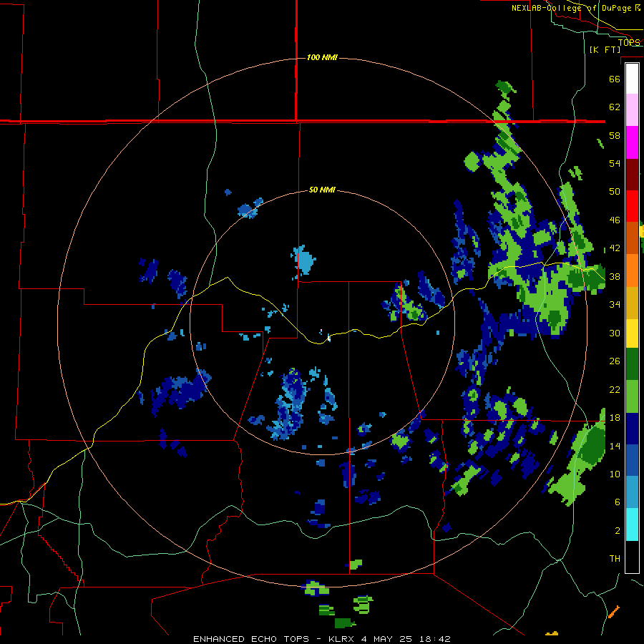Click the legend value '30'

pos(615,333)
